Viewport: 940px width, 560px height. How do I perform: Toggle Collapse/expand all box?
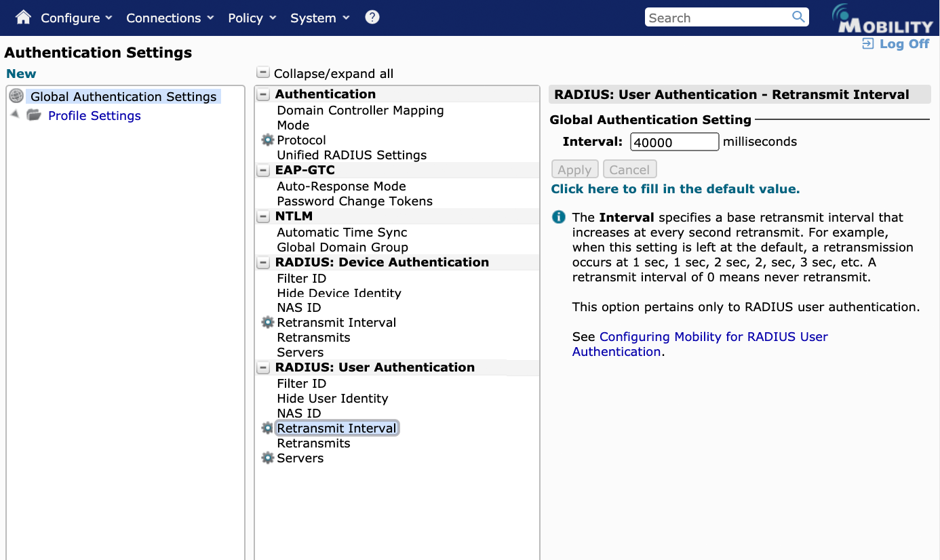pos(262,73)
